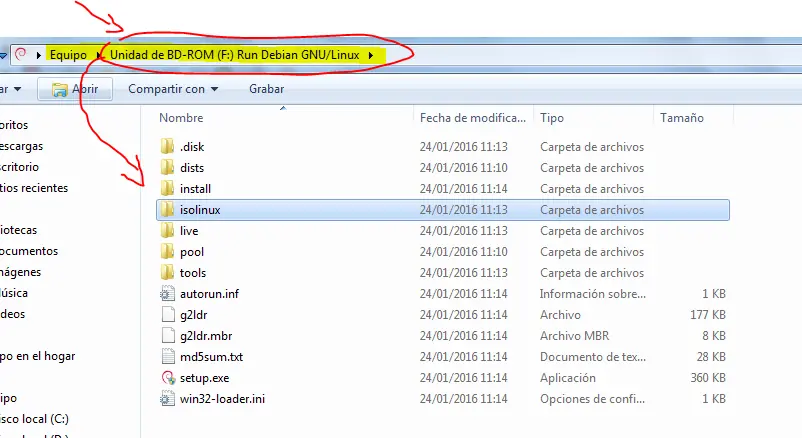Open Música in the navigation pane
The width and height of the screenshot is (802, 438).
pyautogui.click(x=14, y=293)
